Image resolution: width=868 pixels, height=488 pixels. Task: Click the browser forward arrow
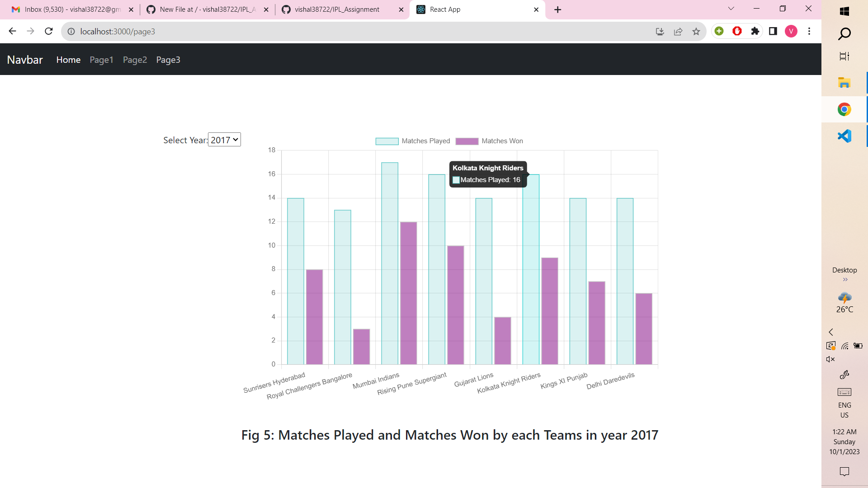pos(30,31)
